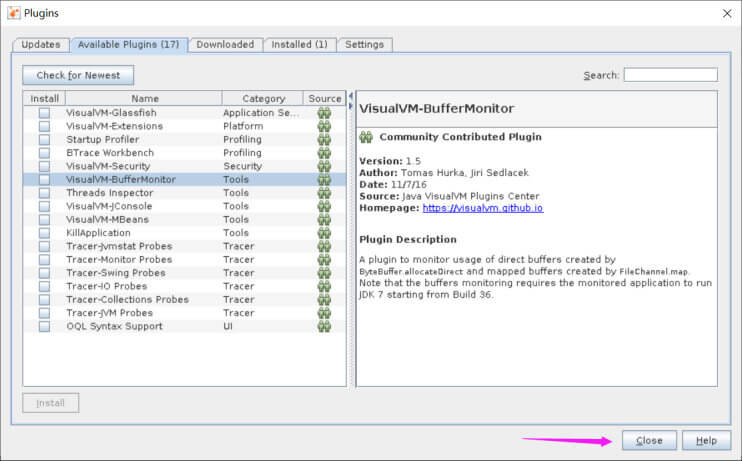Click the source icon for Tracer-IO Probes

pos(324,286)
